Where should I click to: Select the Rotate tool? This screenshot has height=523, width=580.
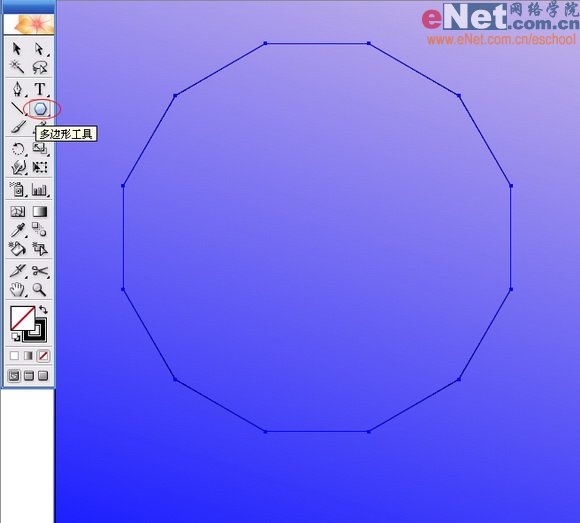coord(18,149)
